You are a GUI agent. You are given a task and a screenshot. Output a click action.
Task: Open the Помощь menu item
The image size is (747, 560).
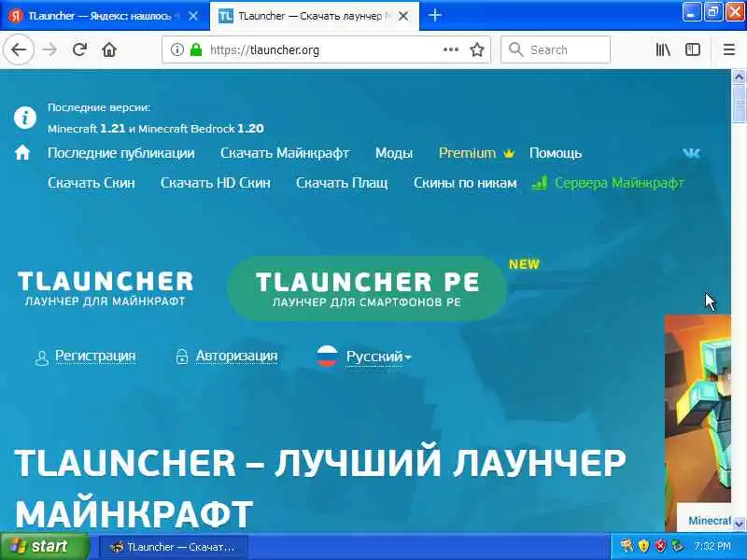click(x=556, y=153)
